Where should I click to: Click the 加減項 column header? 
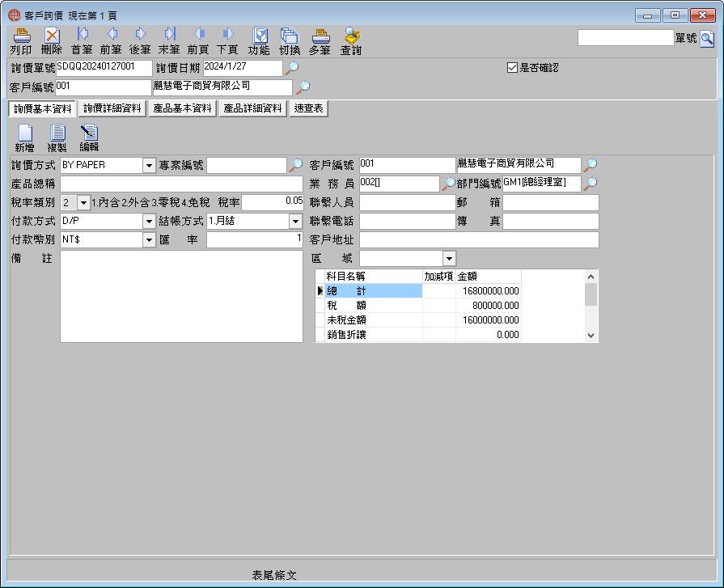(x=438, y=277)
